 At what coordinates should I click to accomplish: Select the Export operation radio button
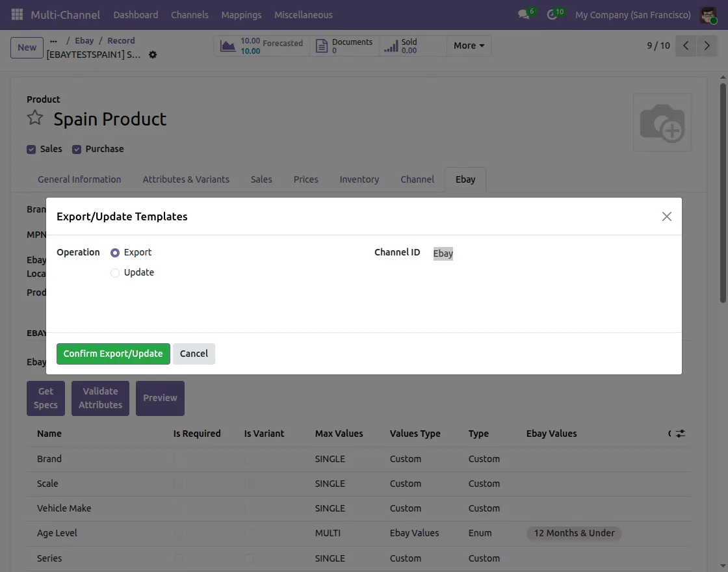point(114,253)
